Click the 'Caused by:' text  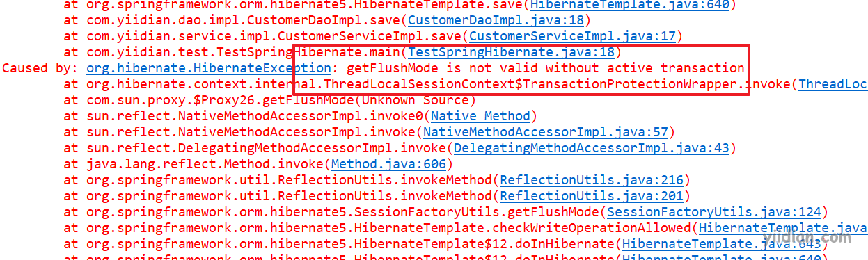pos(40,67)
